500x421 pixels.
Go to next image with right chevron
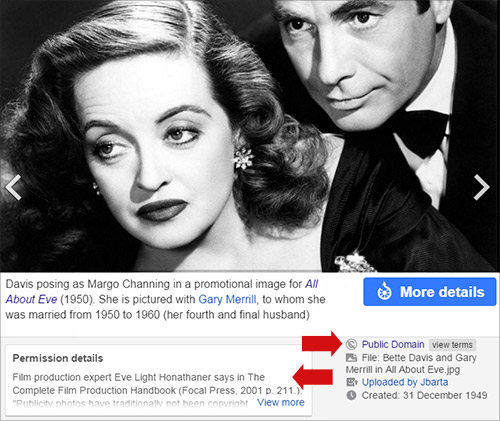point(482,187)
